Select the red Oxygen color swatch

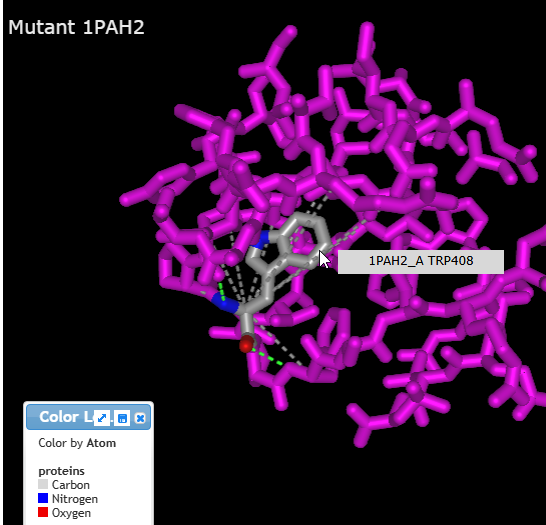43,512
